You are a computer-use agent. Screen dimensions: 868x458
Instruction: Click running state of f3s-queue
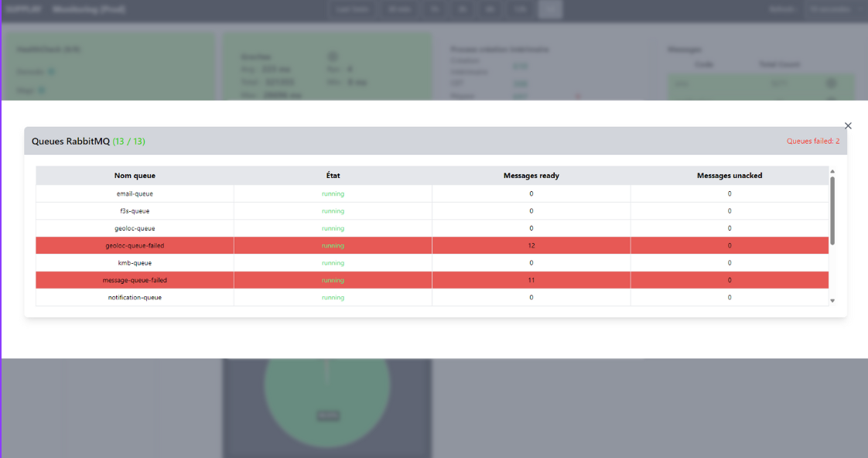click(333, 211)
